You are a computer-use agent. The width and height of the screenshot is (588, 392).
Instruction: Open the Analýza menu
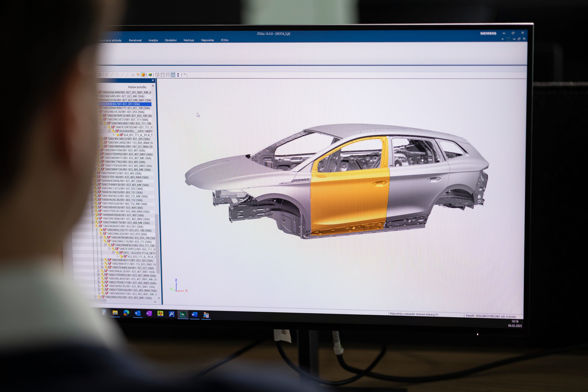tap(153, 40)
